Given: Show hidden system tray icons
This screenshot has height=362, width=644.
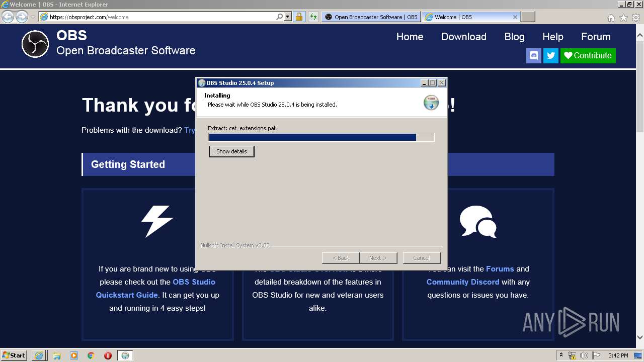Looking at the screenshot, I should pyautogui.click(x=561, y=355).
